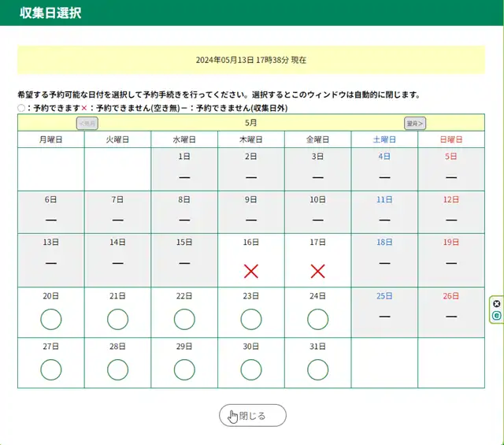Click the 10日 date label
Viewport: 504px width, 445px height.
[x=318, y=199]
